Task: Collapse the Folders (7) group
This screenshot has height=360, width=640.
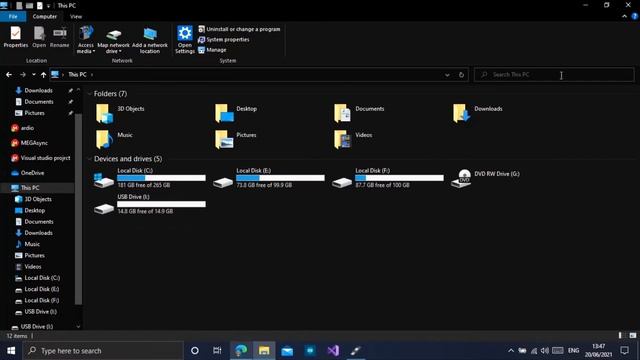Action: point(89,94)
